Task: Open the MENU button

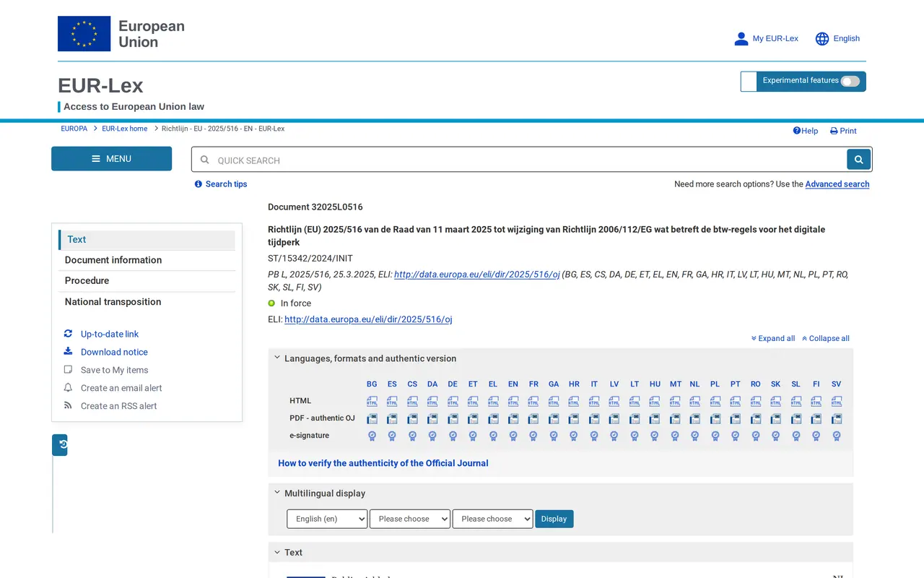Action: (x=111, y=159)
